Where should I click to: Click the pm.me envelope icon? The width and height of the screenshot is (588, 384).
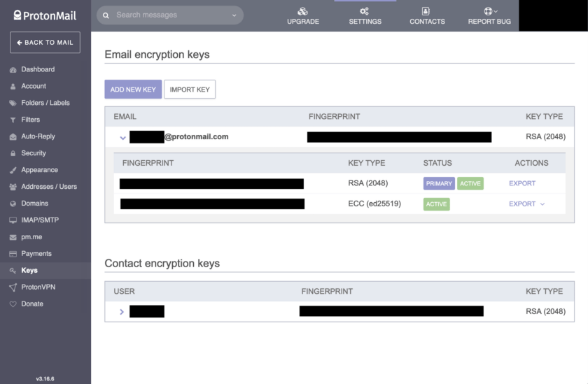13,237
